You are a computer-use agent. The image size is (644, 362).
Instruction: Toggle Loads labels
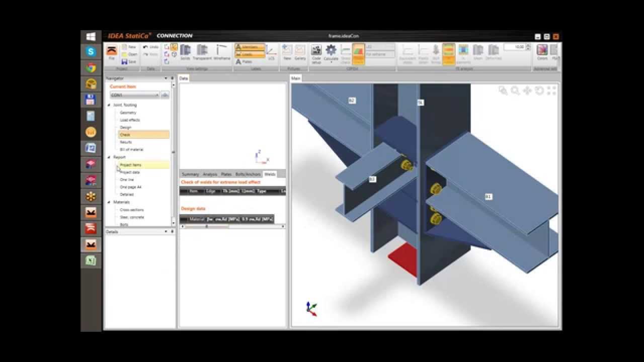point(250,54)
